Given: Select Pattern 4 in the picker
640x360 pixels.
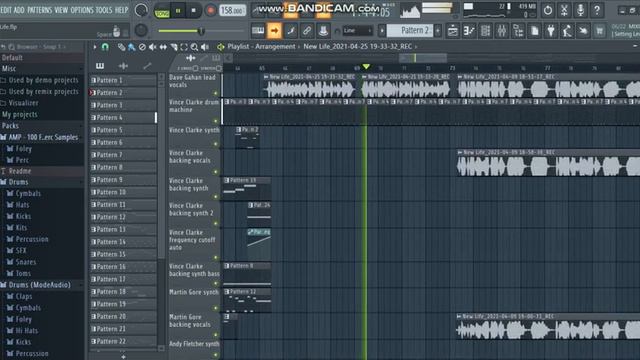Looking at the screenshot, I should tap(123, 118).
